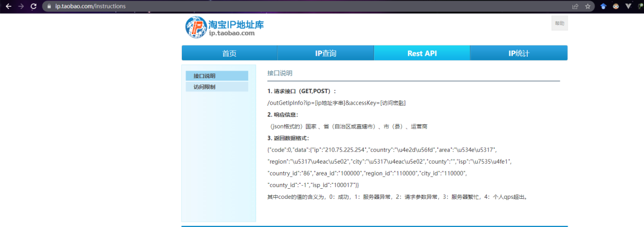
Task: Open the blue graduation cap extension
Action: pyautogui.click(x=603, y=7)
